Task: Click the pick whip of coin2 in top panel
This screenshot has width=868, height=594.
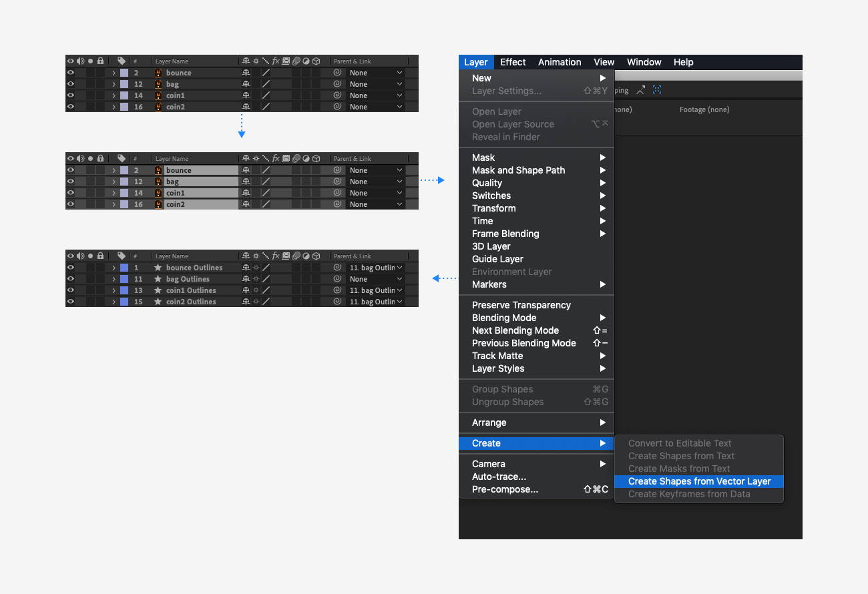Action: [x=337, y=107]
